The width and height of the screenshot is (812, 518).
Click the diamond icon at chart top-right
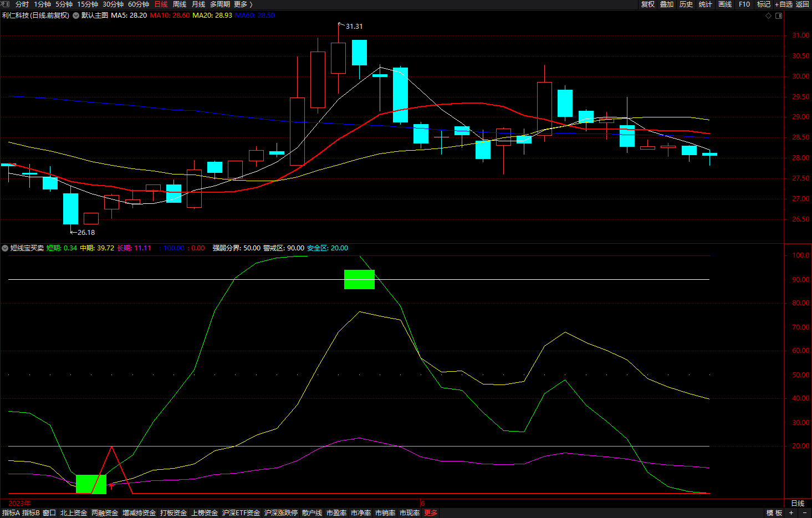point(768,16)
